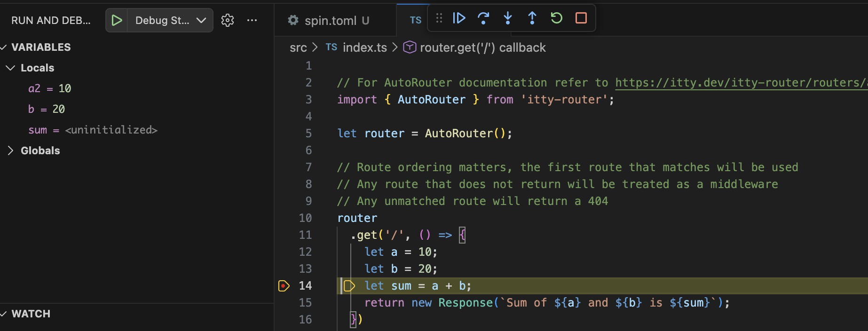Click Continue in the debug toolbar
This screenshot has height=331, width=868.
click(459, 18)
